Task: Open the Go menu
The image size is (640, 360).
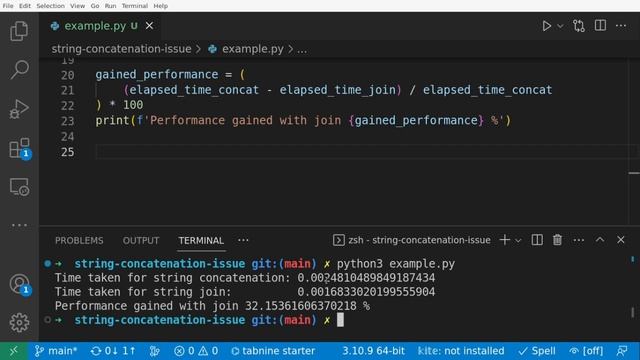Action: [x=95, y=6]
